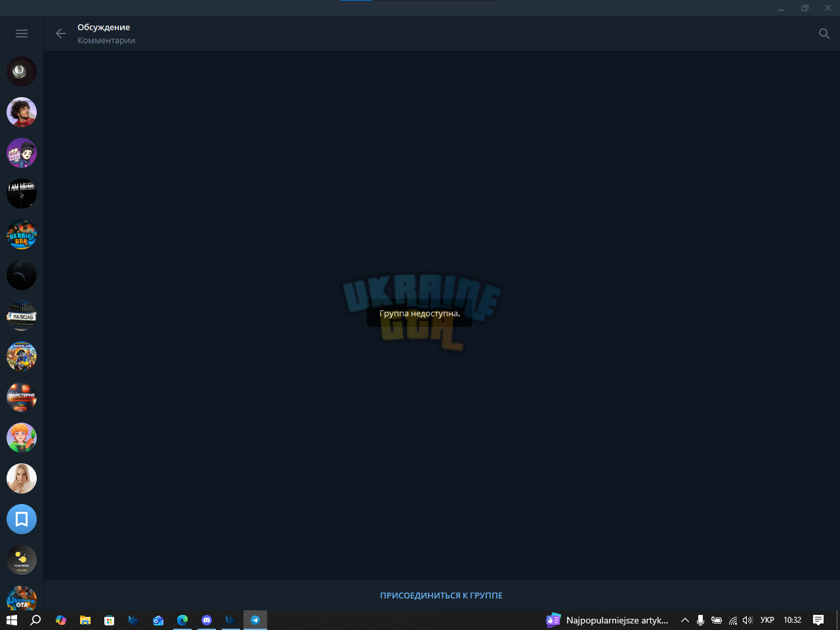Switch to Microsoft Edge in taskbar
The height and width of the screenshot is (630, 840).
[182, 619]
